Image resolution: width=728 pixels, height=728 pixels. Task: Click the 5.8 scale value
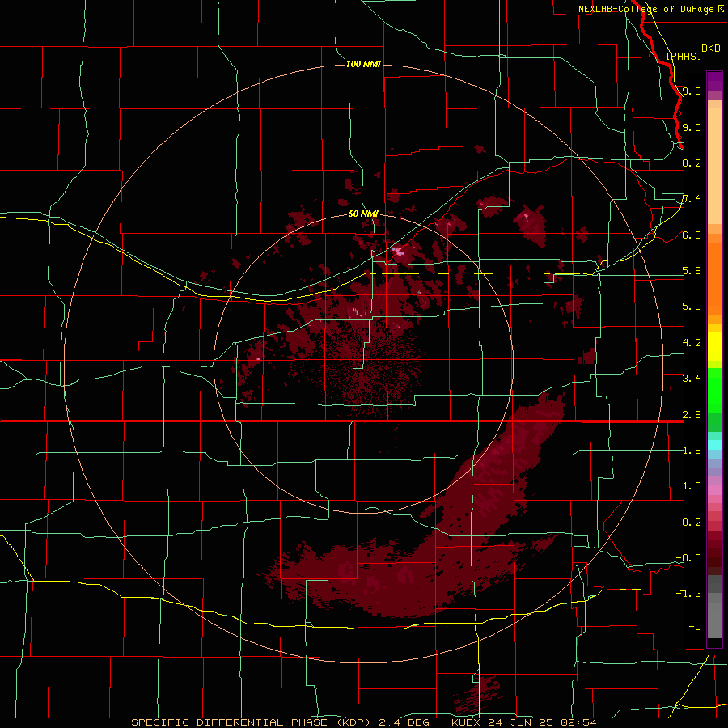click(692, 271)
